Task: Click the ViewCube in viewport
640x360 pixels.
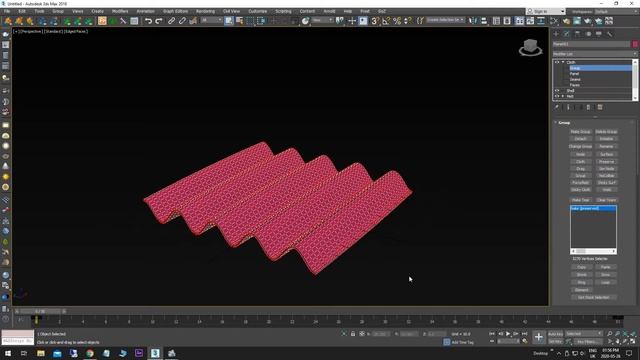Action: pyautogui.click(x=530, y=47)
